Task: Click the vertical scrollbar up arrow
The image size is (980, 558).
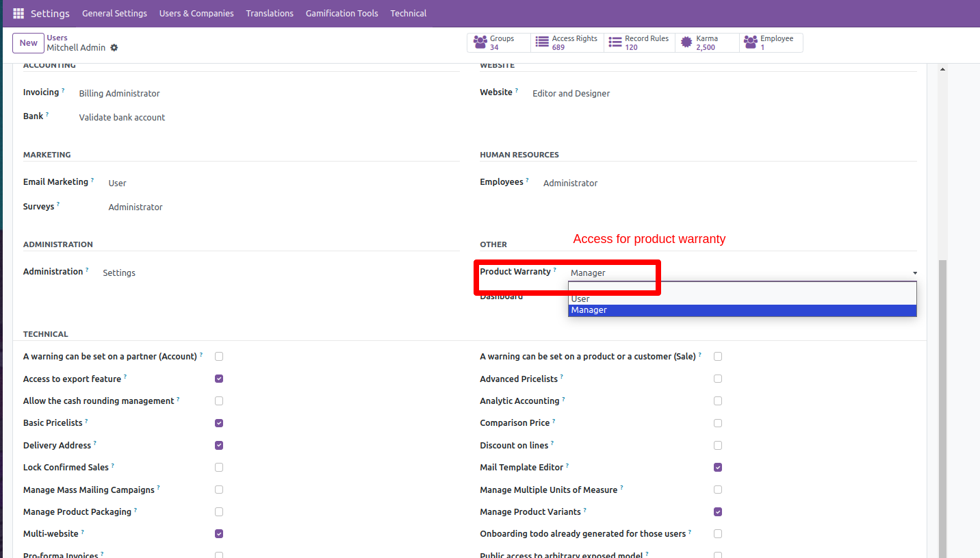Action: pyautogui.click(x=942, y=69)
